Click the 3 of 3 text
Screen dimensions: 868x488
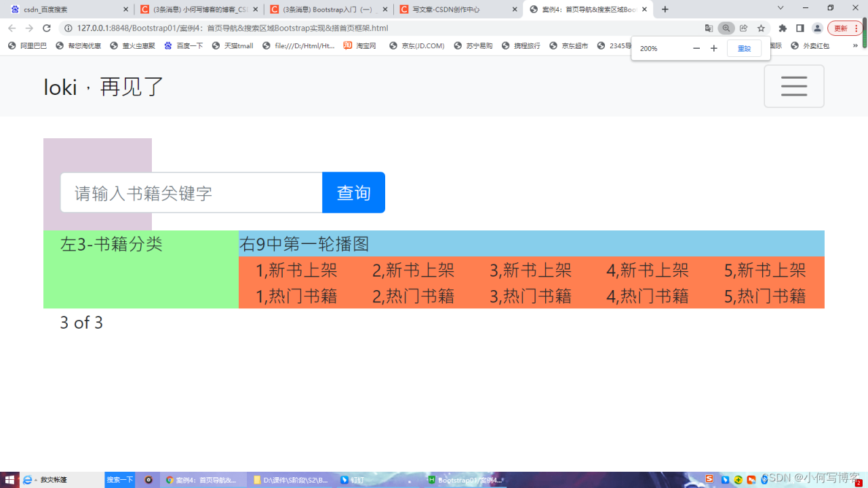point(81,323)
